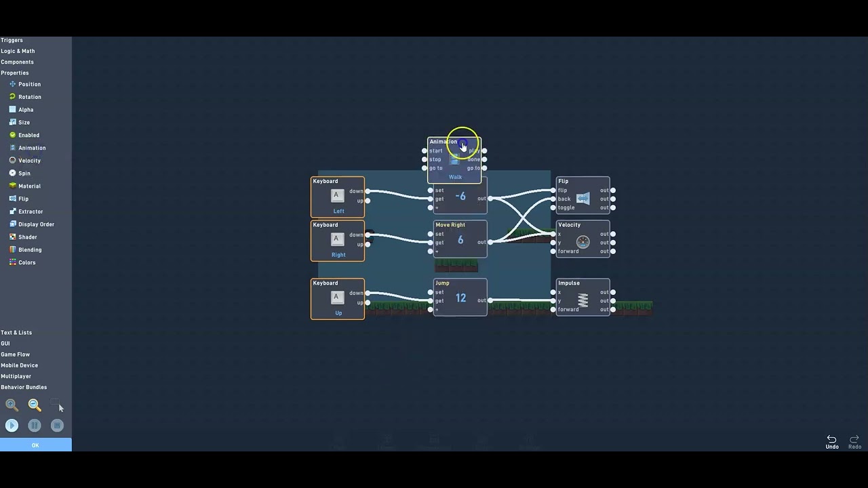The image size is (868, 488).
Task: Select the Material behavior icon
Action: coord(12,186)
